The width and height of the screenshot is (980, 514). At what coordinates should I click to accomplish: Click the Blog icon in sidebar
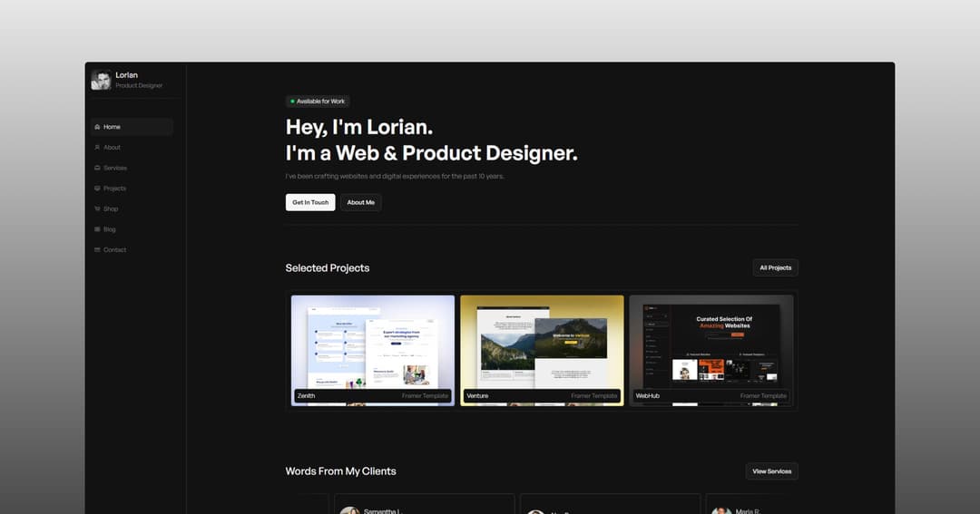click(97, 229)
